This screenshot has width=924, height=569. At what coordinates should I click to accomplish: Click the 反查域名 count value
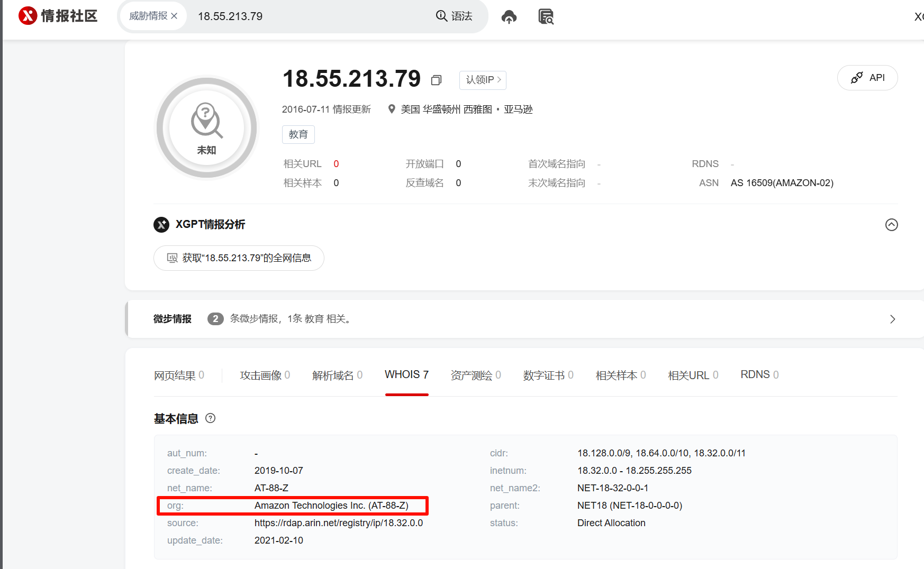click(x=458, y=183)
